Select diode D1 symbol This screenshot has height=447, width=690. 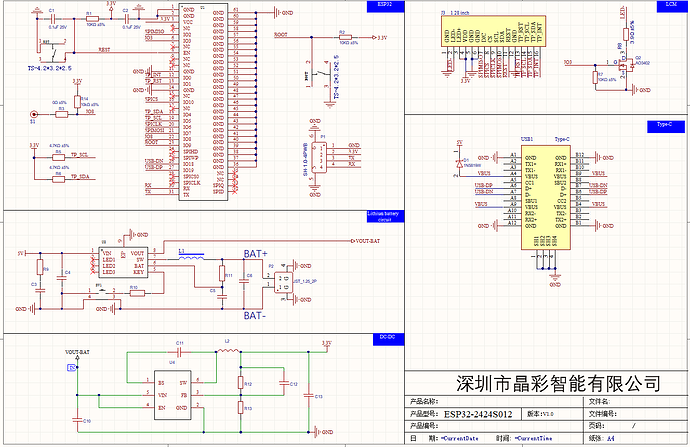click(x=459, y=163)
